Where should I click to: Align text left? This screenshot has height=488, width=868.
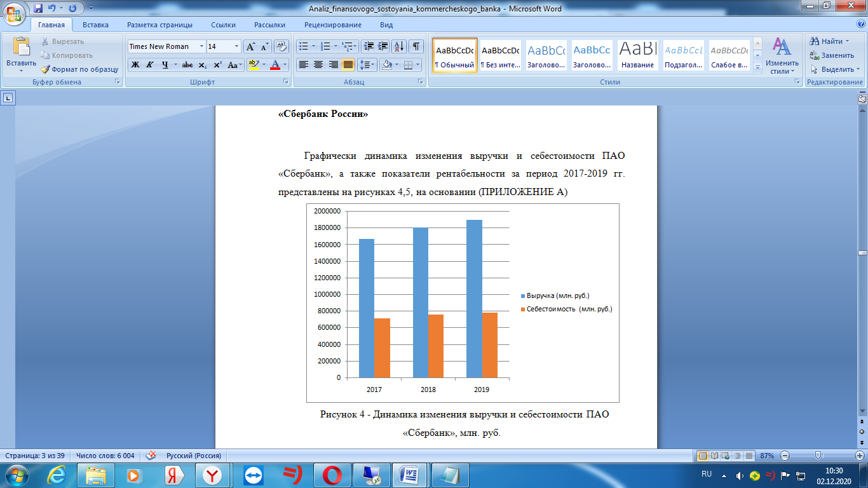(304, 65)
